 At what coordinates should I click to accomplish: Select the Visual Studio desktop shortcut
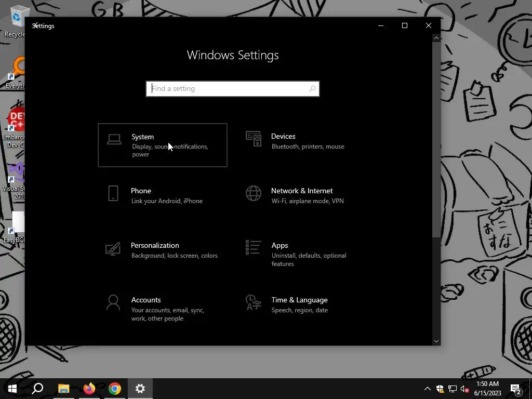point(14,180)
